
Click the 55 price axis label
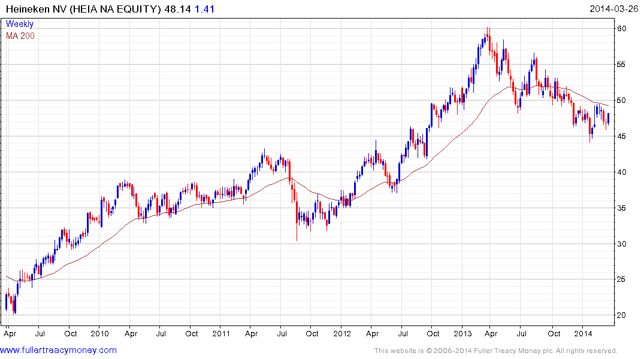point(621,65)
